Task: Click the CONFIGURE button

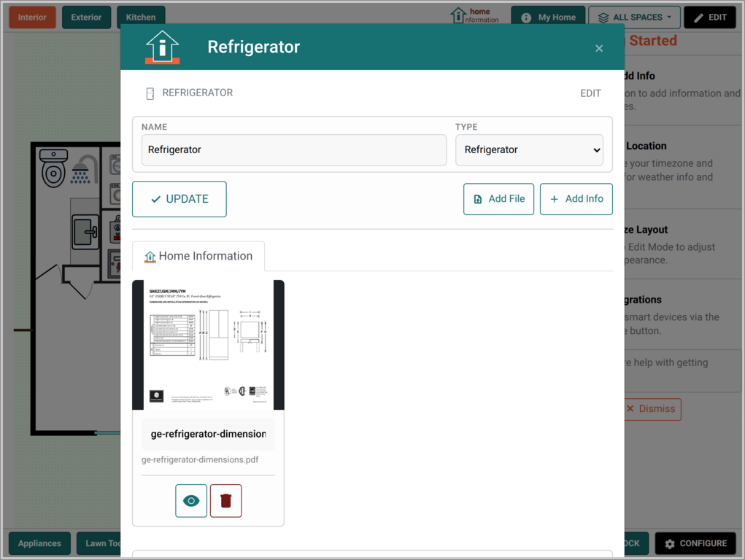Action: click(x=695, y=543)
